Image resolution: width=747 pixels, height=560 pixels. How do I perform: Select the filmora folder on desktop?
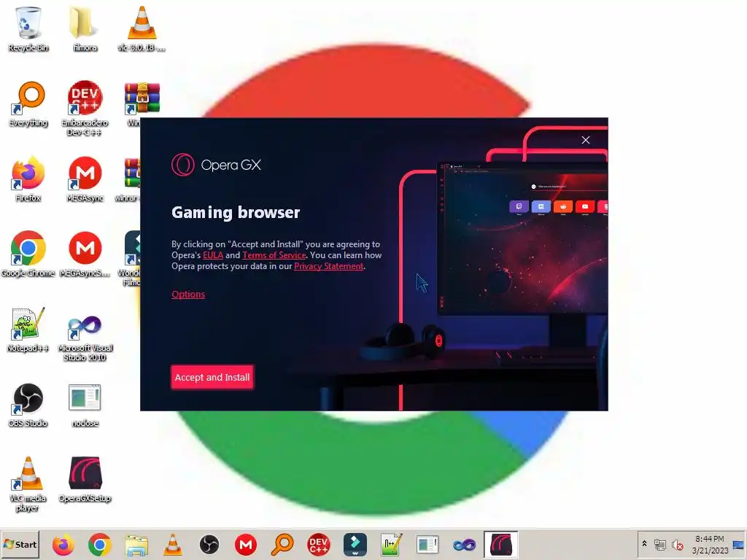[85, 28]
